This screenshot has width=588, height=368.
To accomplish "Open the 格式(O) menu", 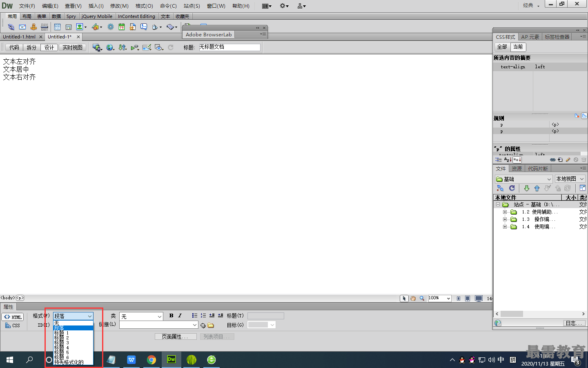I will [144, 6].
